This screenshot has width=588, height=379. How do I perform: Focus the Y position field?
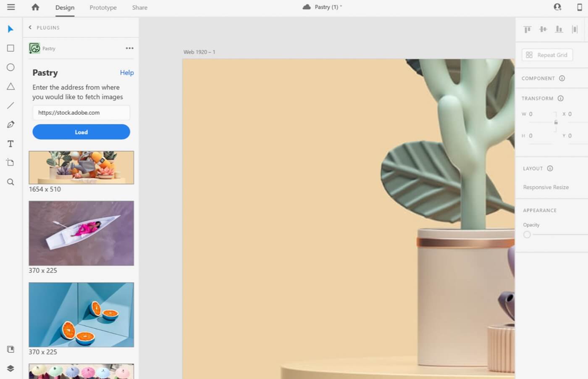pyautogui.click(x=577, y=136)
